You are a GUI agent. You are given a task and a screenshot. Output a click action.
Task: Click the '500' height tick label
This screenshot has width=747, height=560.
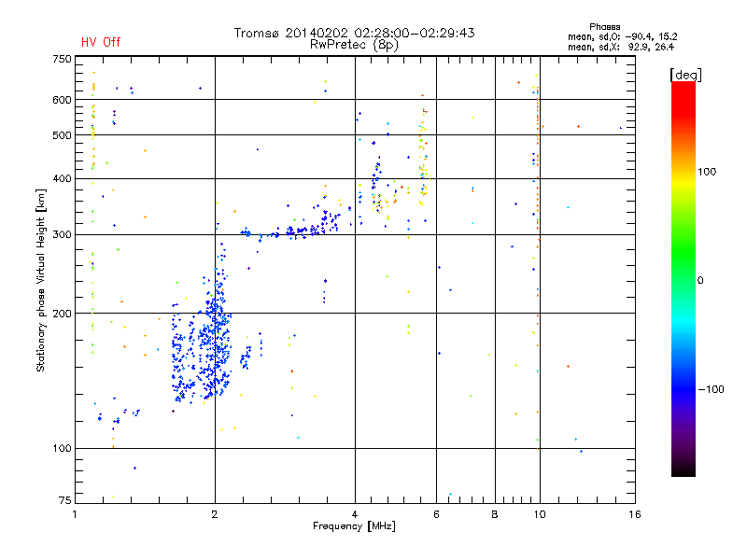(63, 135)
